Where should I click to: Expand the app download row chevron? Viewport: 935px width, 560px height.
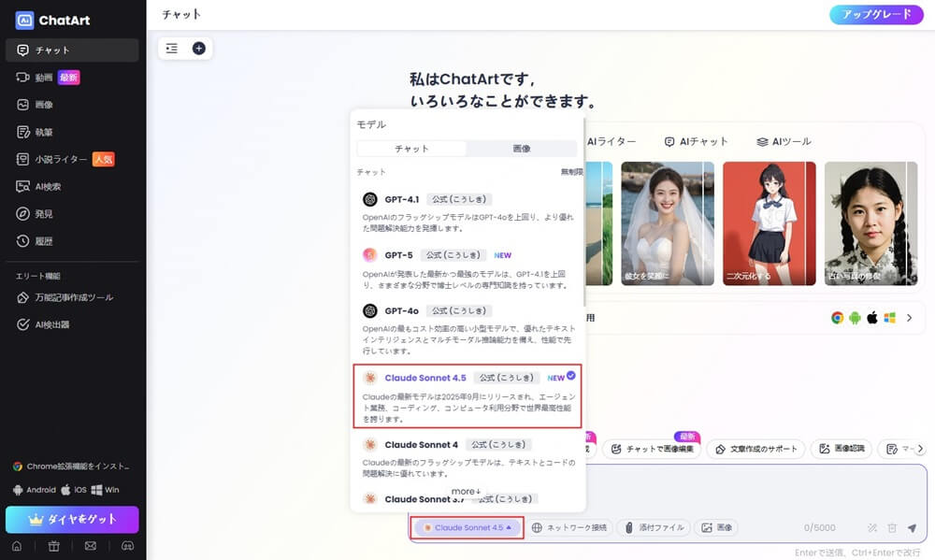[x=909, y=318]
